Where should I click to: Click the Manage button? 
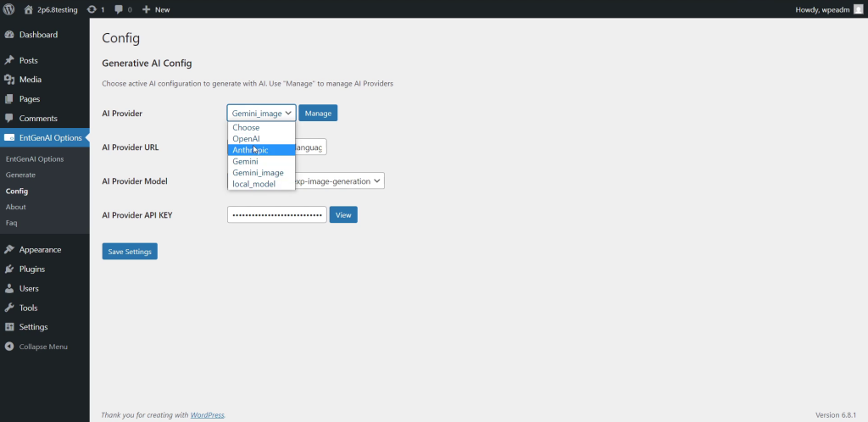click(x=319, y=113)
